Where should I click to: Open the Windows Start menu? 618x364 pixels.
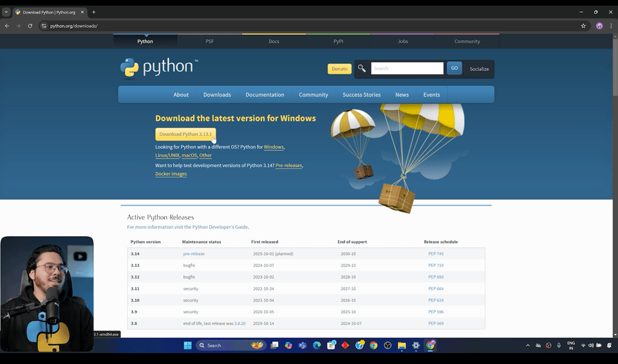tap(187, 345)
